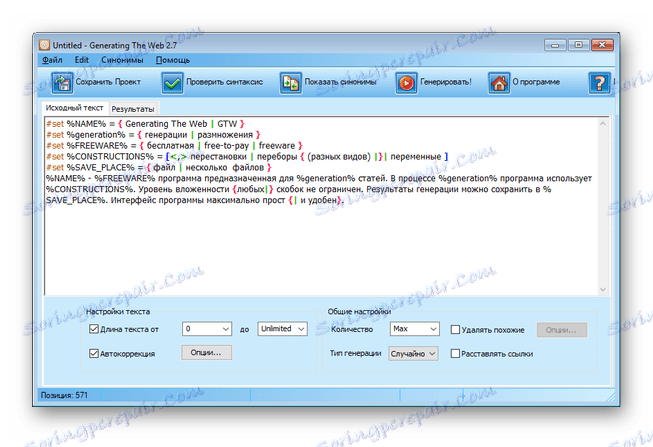
Task: Open the Синонимы menu
Action: click(x=122, y=60)
